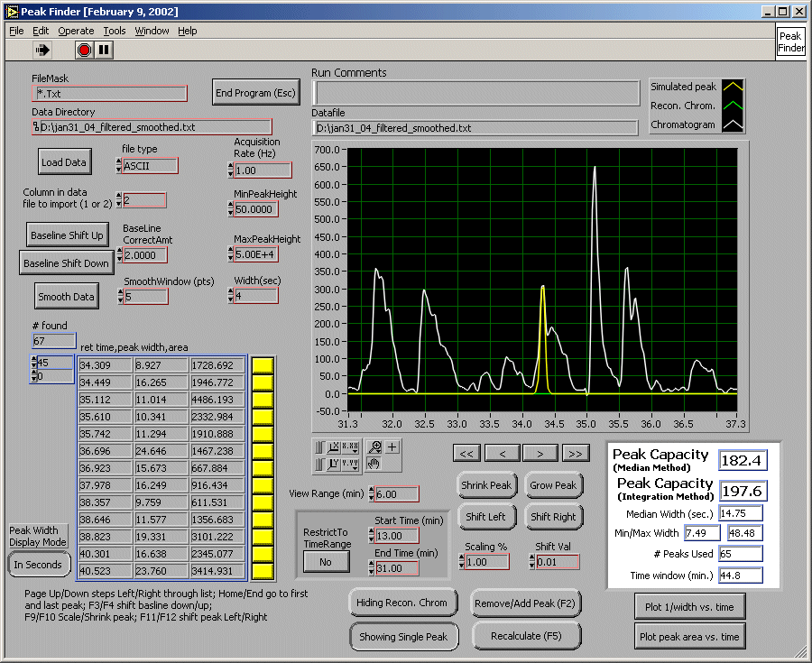Click the Shift Val stepper arrows
The height and width of the screenshot is (663, 812).
(531, 562)
